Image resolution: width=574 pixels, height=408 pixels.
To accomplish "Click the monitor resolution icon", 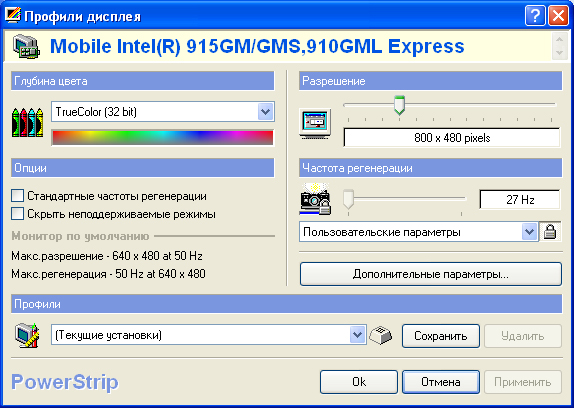I will pyautogui.click(x=315, y=124).
